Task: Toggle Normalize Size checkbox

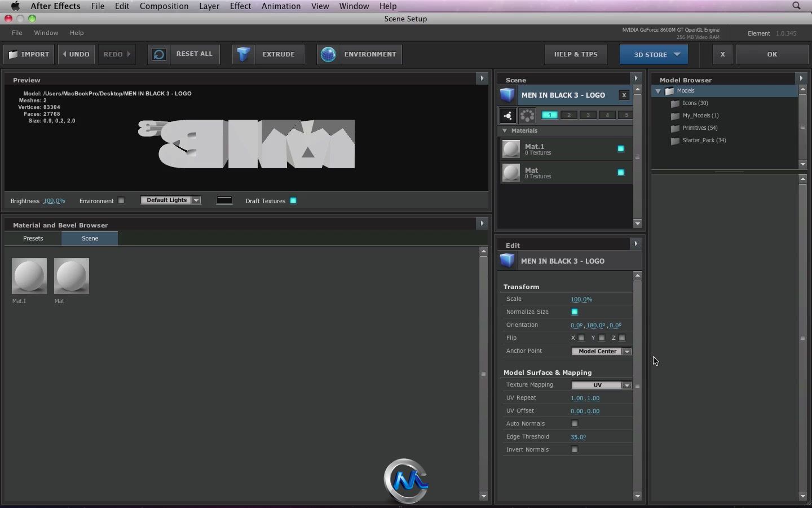Action: [575, 312]
